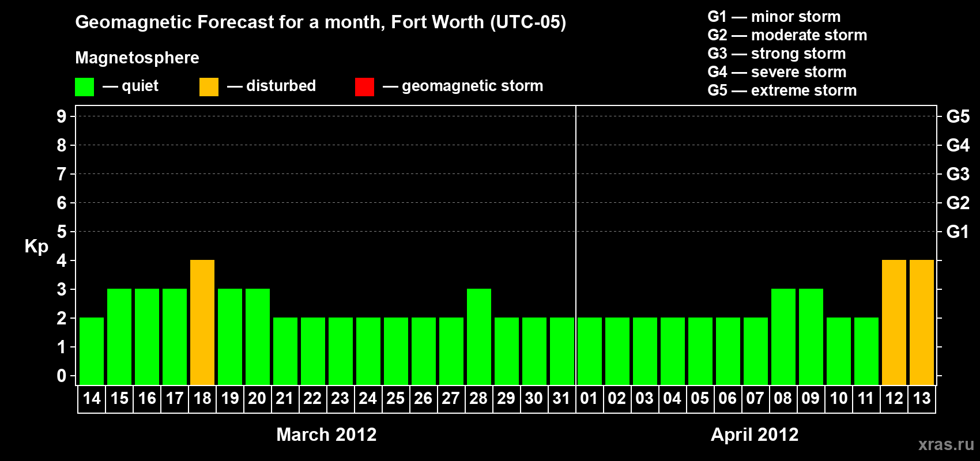Click the 'geomagnetic storm' legend label
This screenshot has width=980, height=461.
(473, 86)
